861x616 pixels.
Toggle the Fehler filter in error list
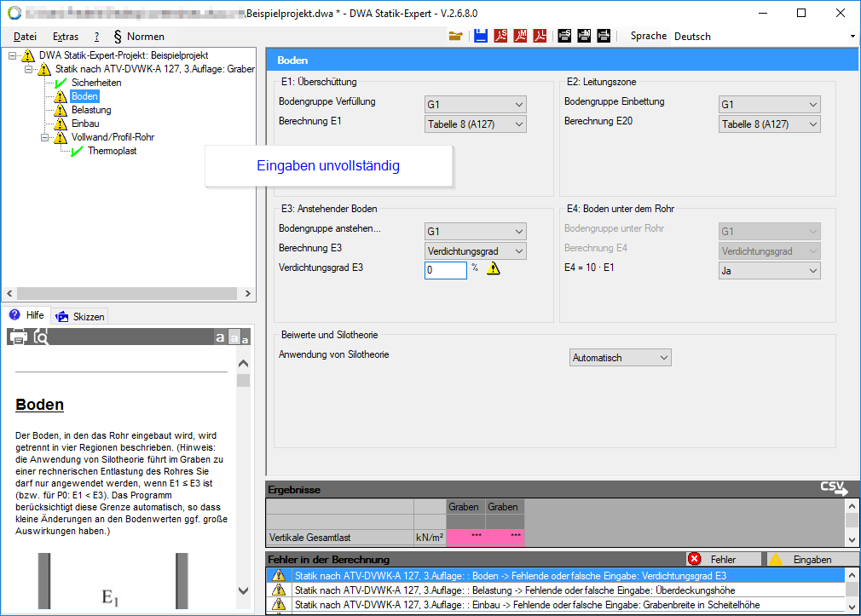(722, 559)
